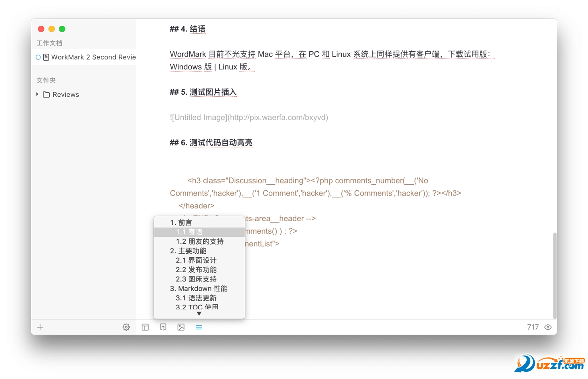This screenshot has width=588, height=379.
Task: Click the TOC hamburger icon in toolbar
Action: click(199, 327)
